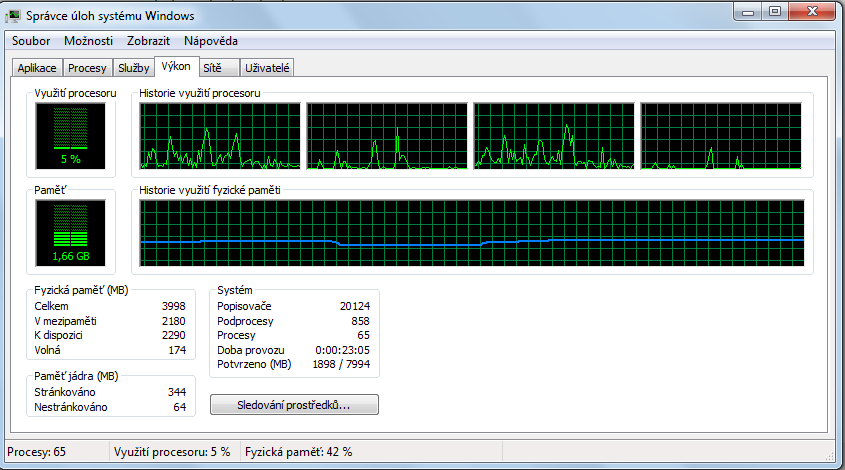Click status bar Fyzická paměť: 42 %

point(299,452)
